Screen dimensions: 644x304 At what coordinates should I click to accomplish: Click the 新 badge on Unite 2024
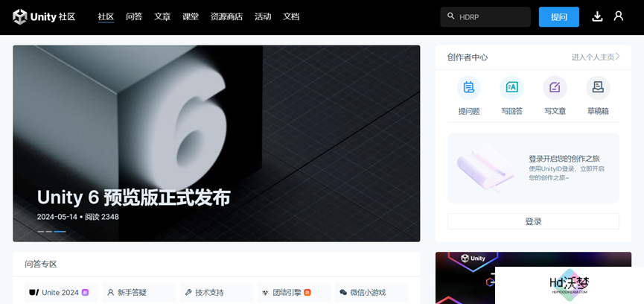tap(85, 293)
